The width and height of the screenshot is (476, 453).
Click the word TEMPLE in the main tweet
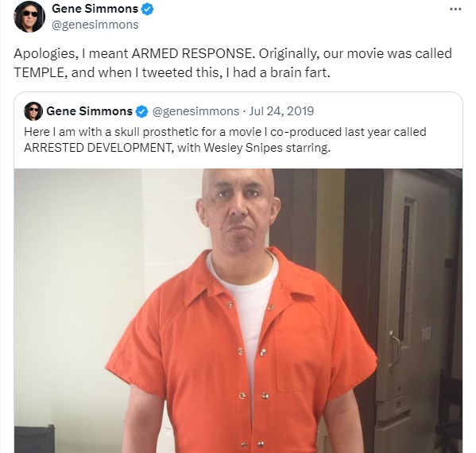click(x=39, y=72)
